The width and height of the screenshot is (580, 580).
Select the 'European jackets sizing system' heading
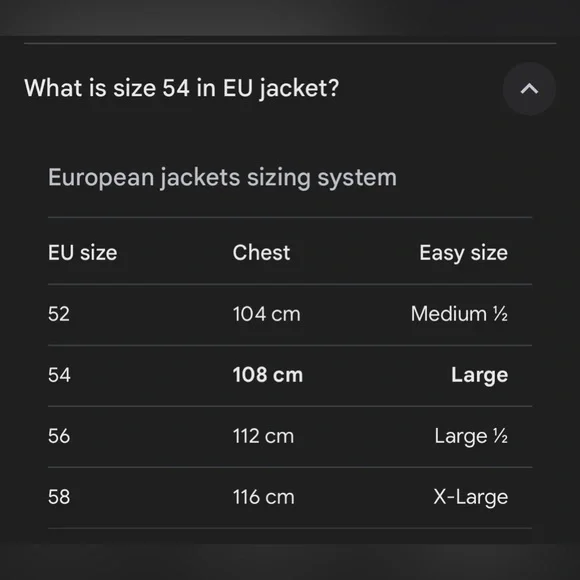(222, 178)
